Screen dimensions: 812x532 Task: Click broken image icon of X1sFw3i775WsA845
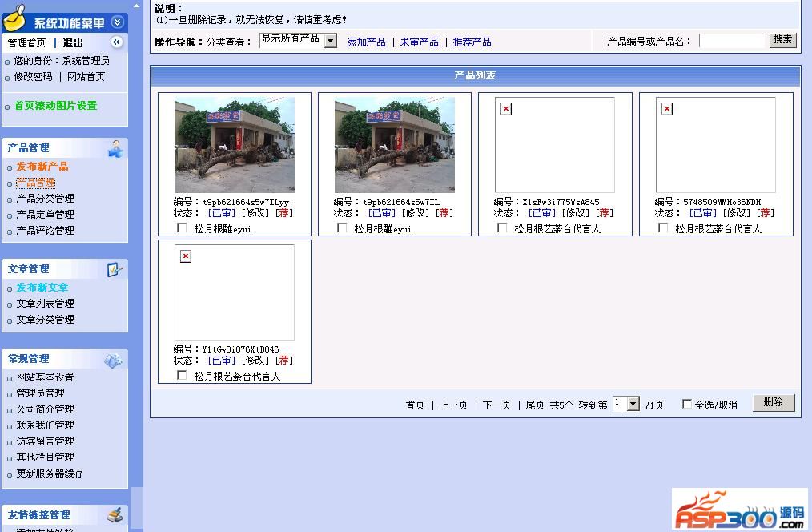click(506, 109)
